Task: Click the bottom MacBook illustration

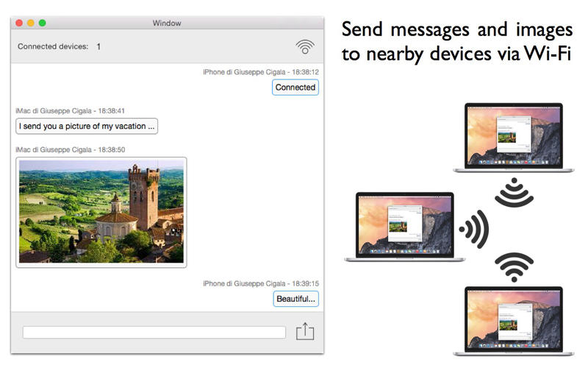Action: (513, 321)
